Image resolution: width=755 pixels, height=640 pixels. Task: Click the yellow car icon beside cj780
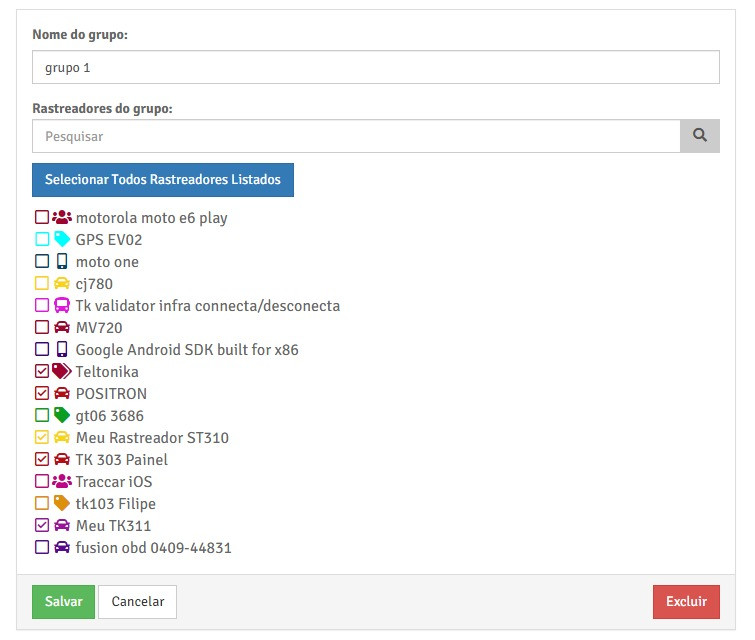click(x=62, y=283)
